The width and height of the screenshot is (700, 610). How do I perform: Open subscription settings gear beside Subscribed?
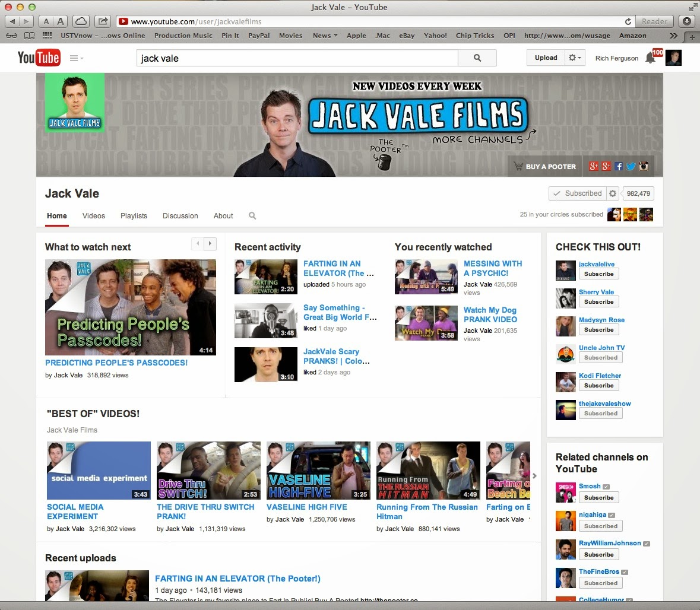(x=613, y=193)
